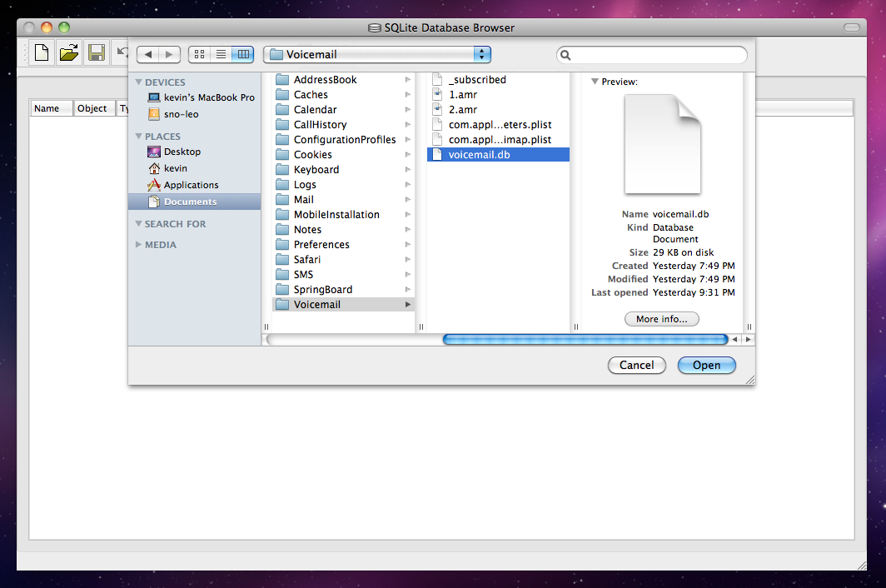Open the Cookies folder
The image size is (886, 588).
click(344, 154)
